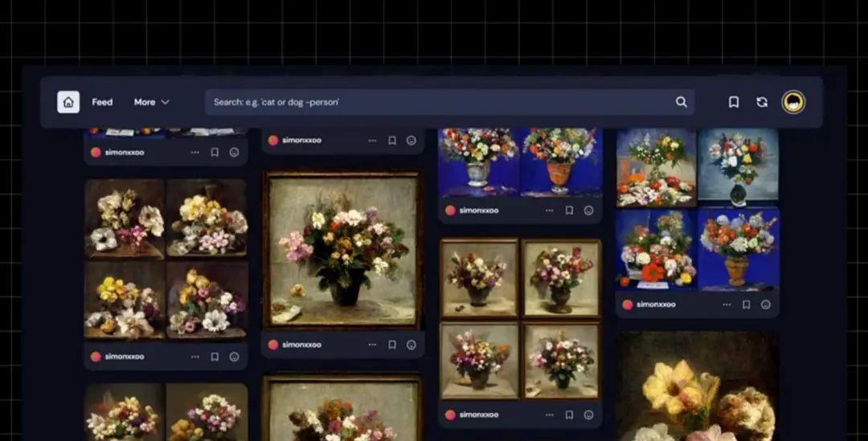The image size is (868, 441).
Task: Open more options on four framed beige bouquets card
Action: tap(549, 414)
